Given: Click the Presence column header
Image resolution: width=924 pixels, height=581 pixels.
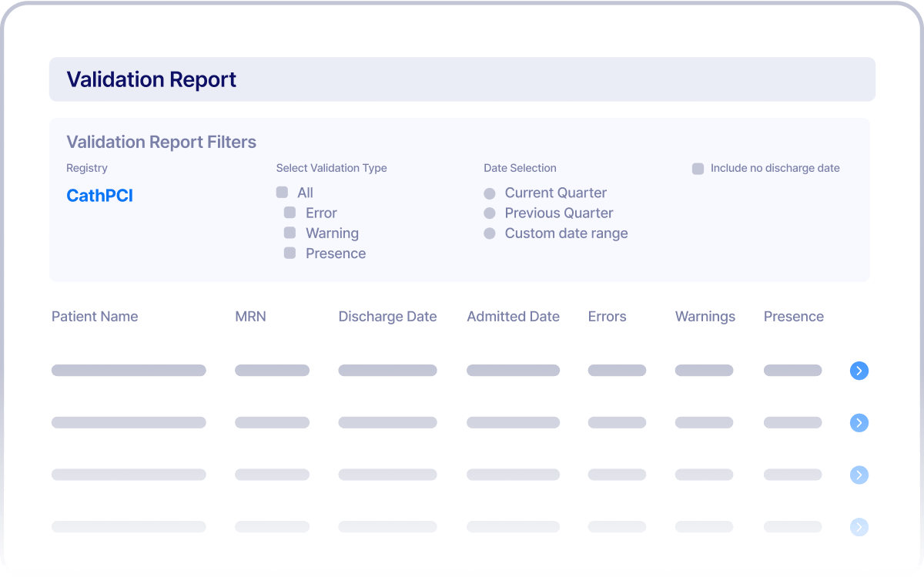Looking at the screenshot, I should 794,316.
